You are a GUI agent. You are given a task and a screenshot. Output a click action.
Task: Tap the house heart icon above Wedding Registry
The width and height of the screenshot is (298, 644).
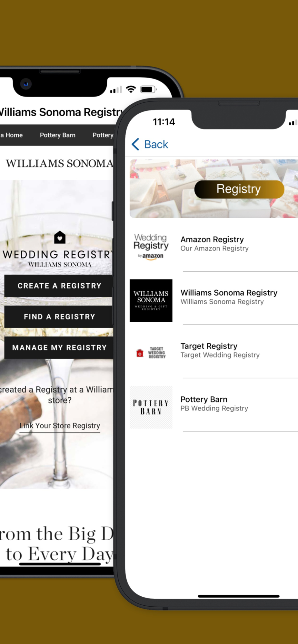point(60,237)
